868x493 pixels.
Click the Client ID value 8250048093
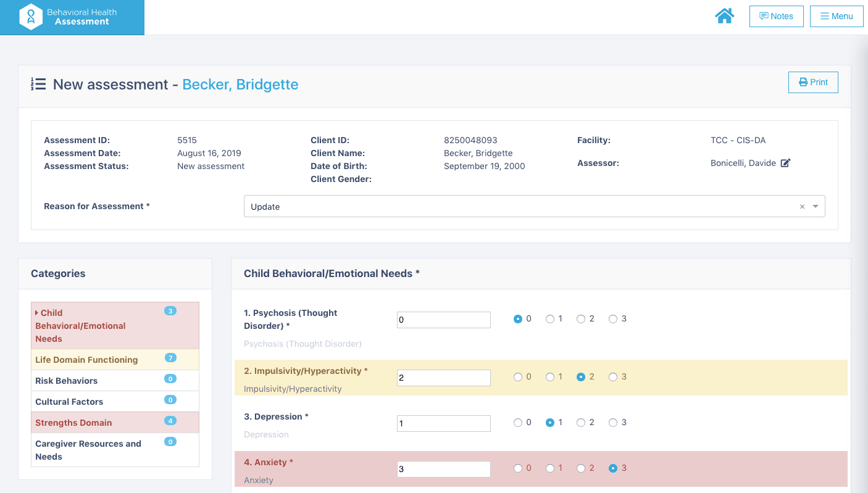tap(470, 140)
